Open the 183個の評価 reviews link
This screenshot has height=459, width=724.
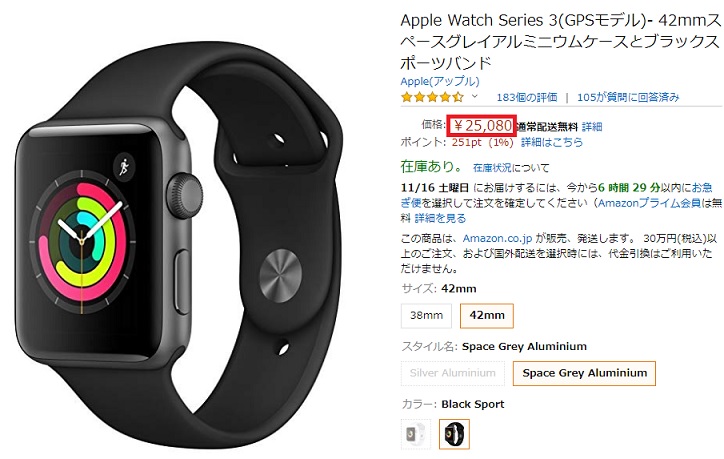pyautogui.click(x=527, y=97)
